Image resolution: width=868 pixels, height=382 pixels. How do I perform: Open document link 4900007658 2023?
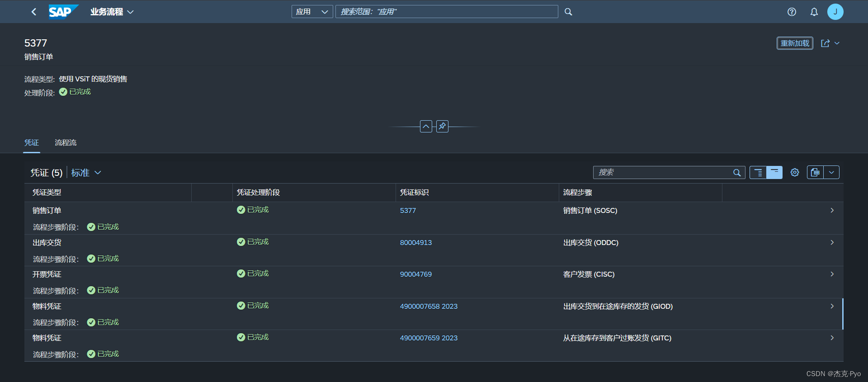[x=429, y=307]
